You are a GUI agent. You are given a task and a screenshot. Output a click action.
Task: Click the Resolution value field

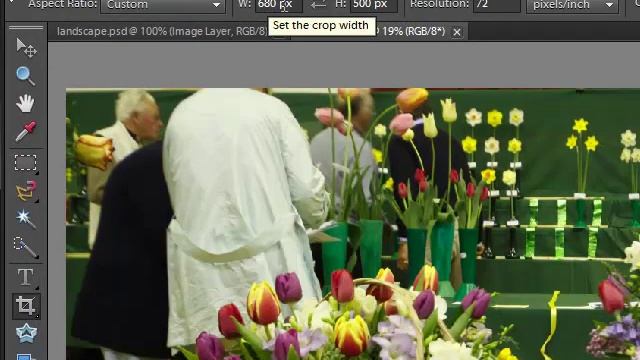[496, 5]
